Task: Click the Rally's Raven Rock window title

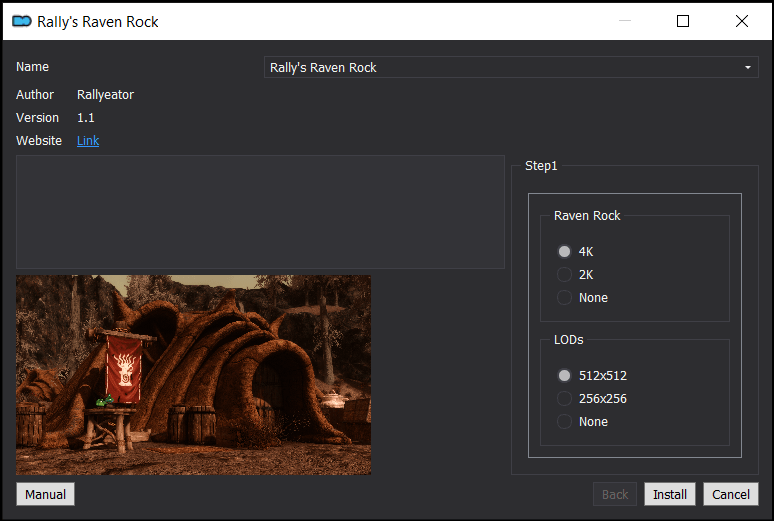Action: (98, 22)
